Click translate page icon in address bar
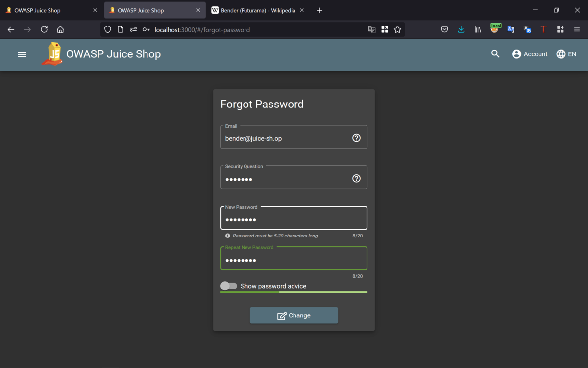 click(x=372, y=29)
